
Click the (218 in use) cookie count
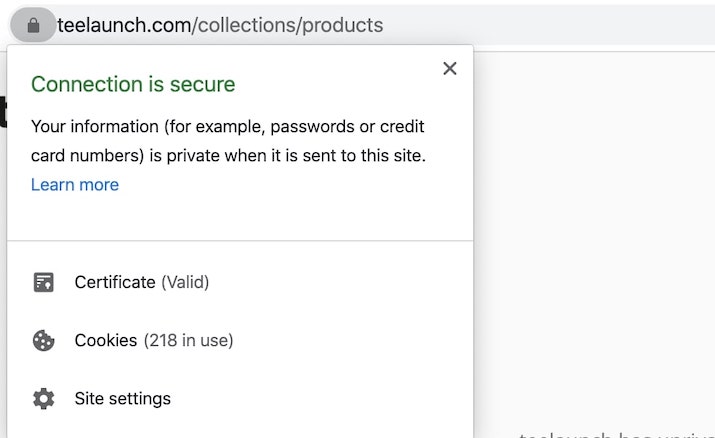click(189, 340)
